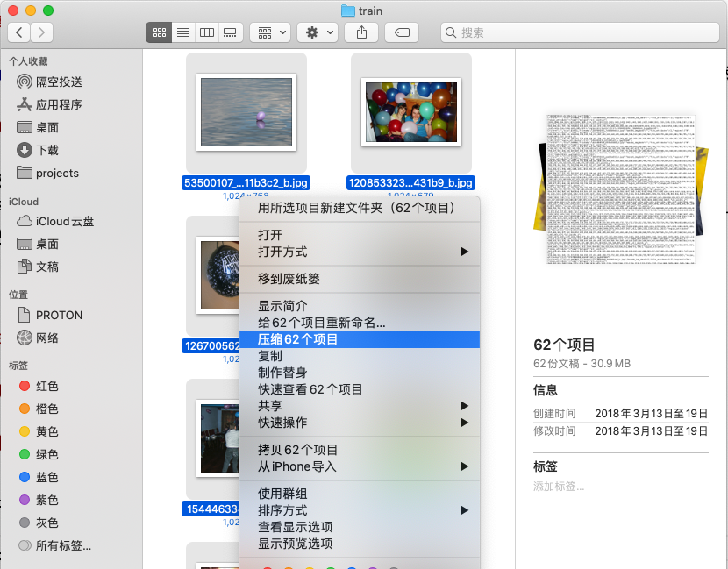This screenshot has width=728, height=569.
Task: Go back with the back arrow
Action: coord(19,32)
